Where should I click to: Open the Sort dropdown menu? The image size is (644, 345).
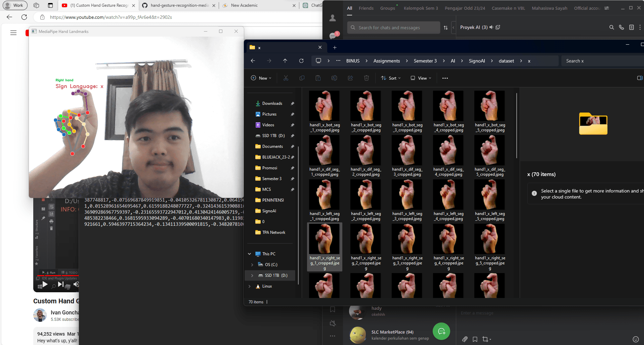[391, 78]
